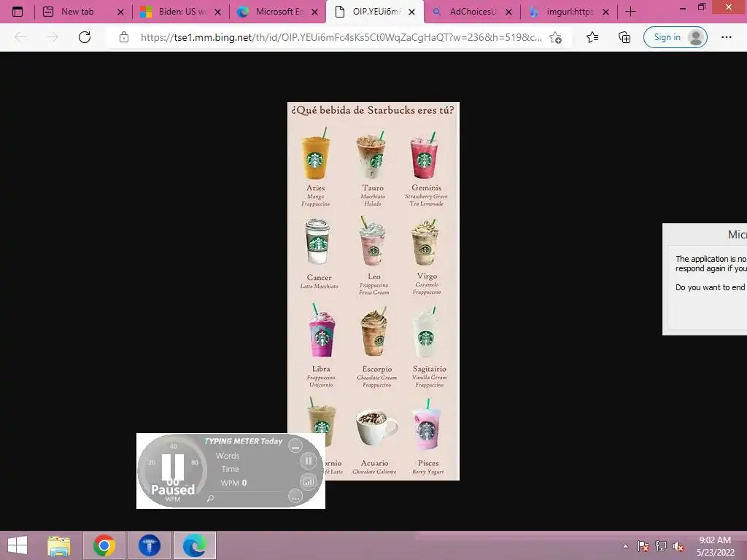Close the imgurl:https tab
747x560 pixels.
click(606, 12)
